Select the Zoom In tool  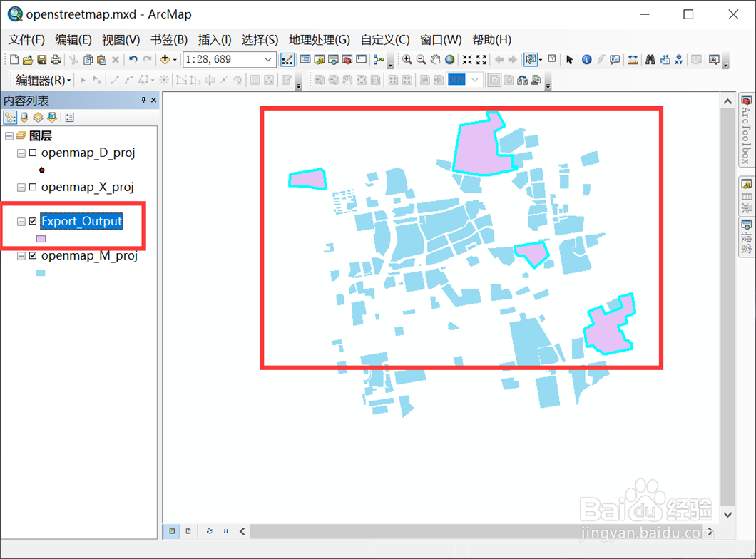pos(407,60)
